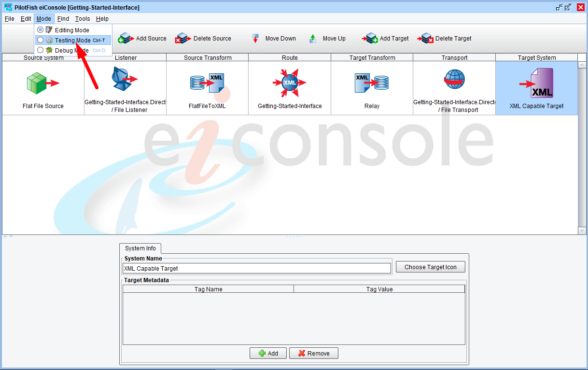Click the Route column header
The width and height of the screenshot is (588, 370).
290,57
